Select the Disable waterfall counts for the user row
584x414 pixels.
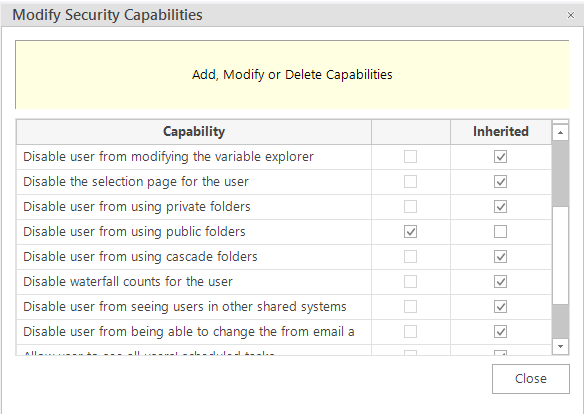tap(283, 281)
